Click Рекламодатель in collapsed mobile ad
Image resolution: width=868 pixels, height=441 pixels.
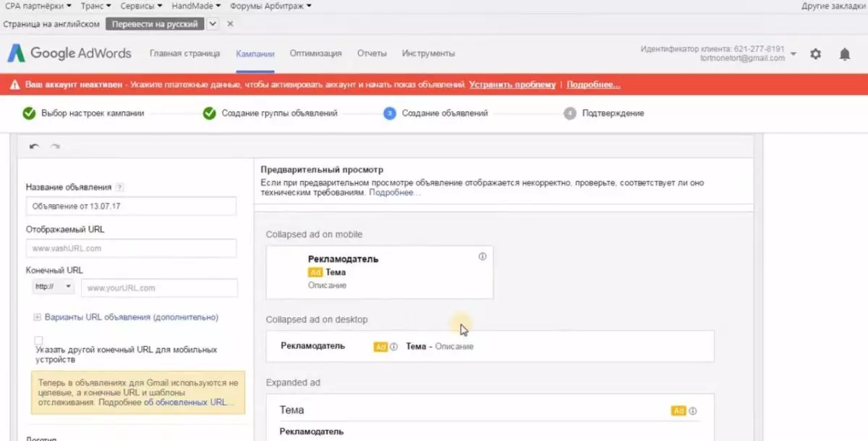click(x=343, y=259)
